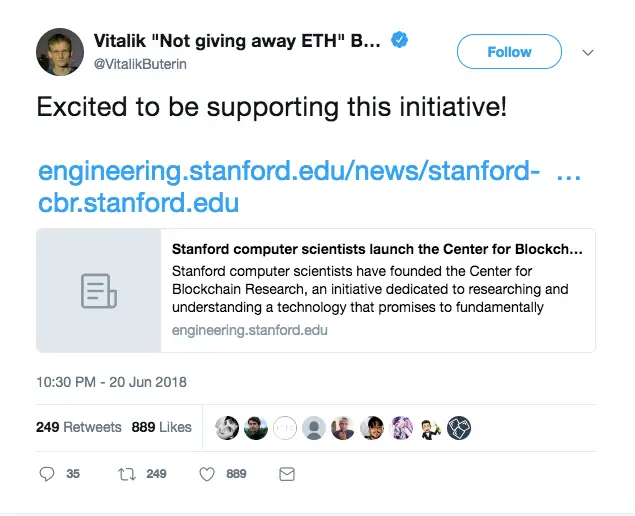Open Stanford Center for Blockchain article headline
The height and width of the screenshot is (516, 635).
click(377, 250)
